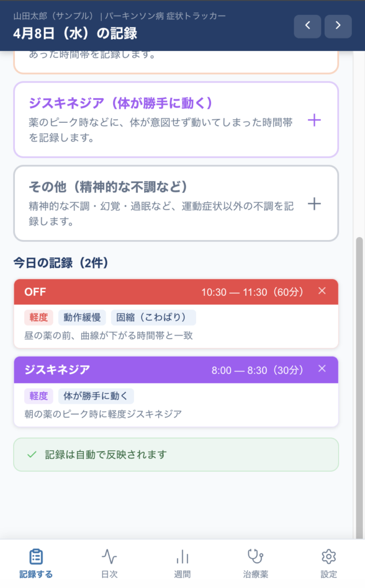Click the 4月8日(水)の記録 title
365x588 pixels.
pos(75,33)
